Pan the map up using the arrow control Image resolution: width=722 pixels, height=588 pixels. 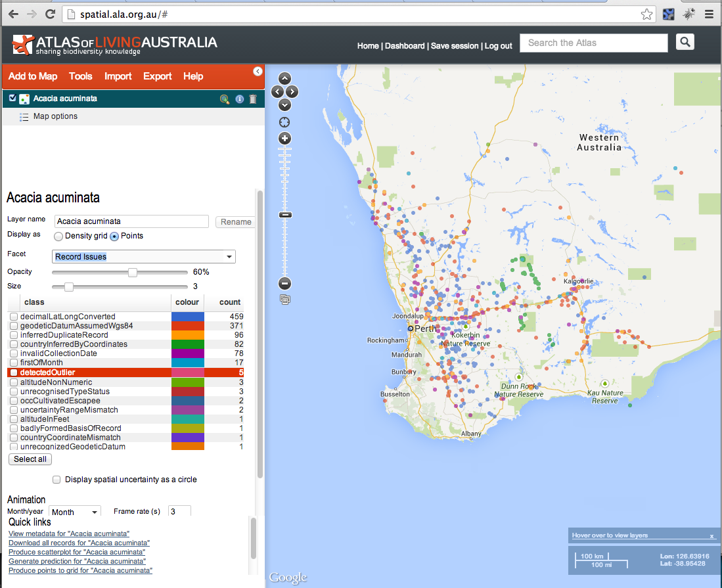(284, 78)
